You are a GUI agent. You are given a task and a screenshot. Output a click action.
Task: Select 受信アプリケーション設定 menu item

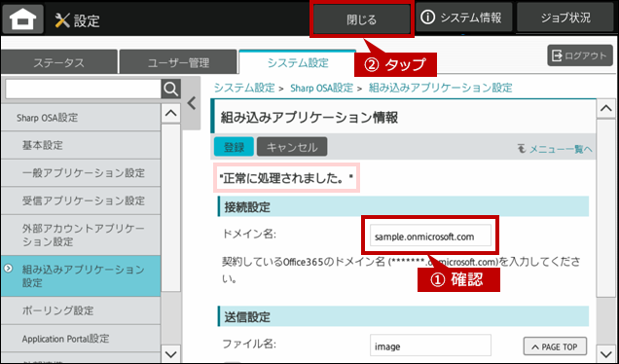click(81, 200)
